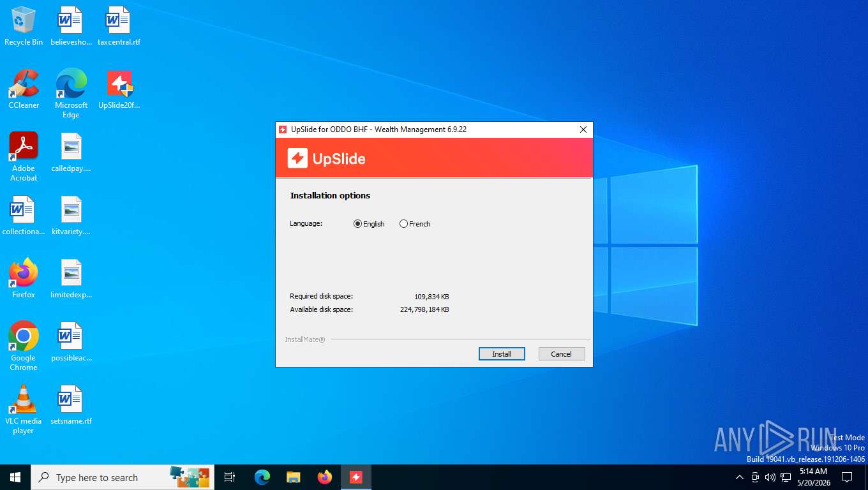Open the Recycle Bin desktop icon

(24, 27)
